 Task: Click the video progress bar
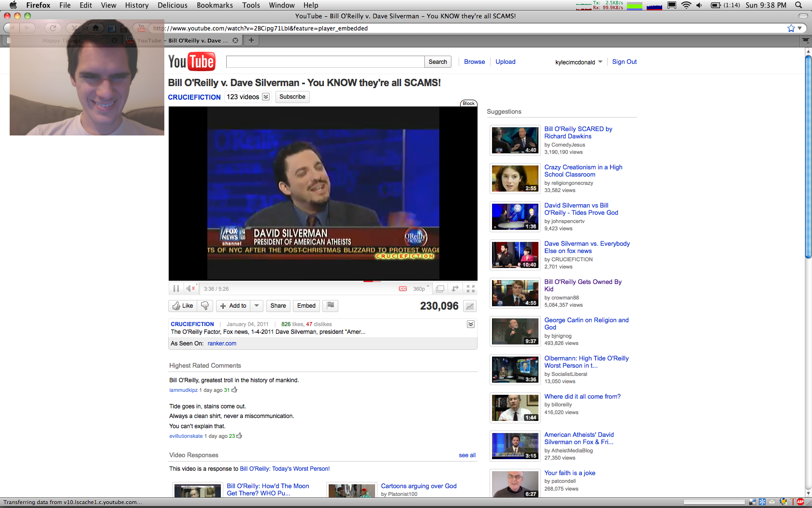coord(323,281)
